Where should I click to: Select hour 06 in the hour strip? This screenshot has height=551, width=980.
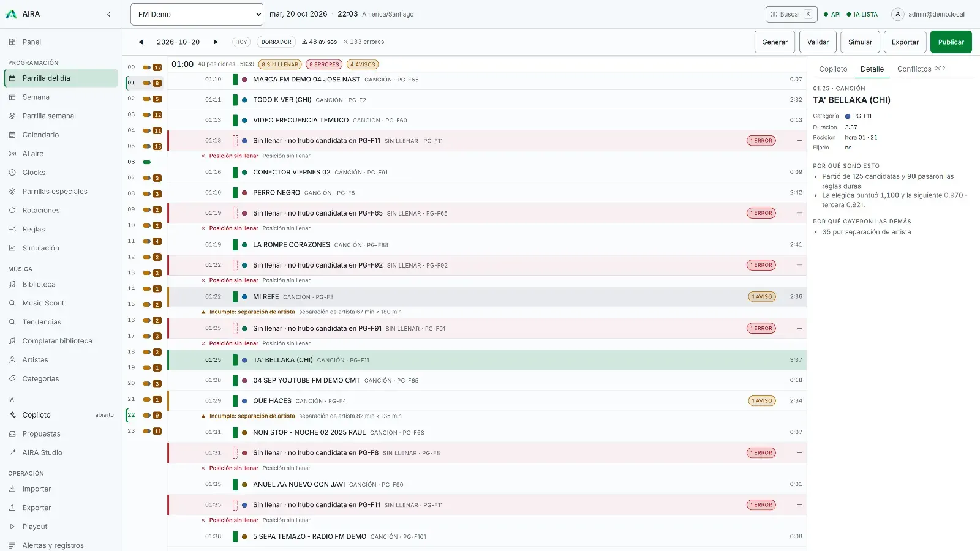tap(145, 162)
